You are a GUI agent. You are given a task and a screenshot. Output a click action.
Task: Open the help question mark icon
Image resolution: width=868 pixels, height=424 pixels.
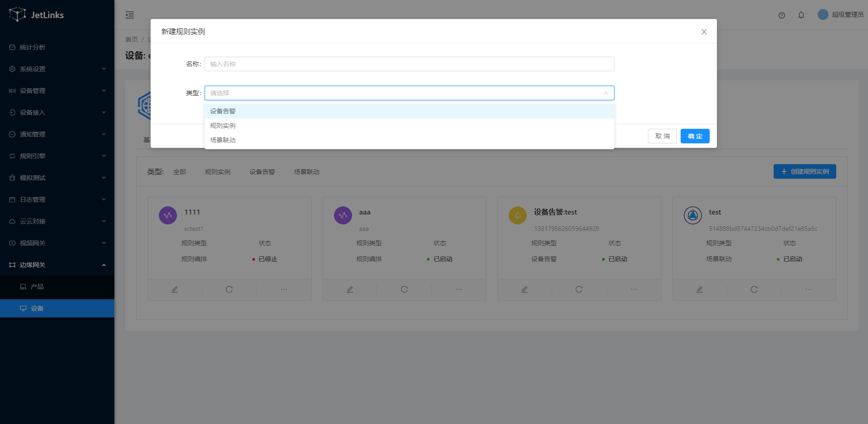(x=781, y=15)
